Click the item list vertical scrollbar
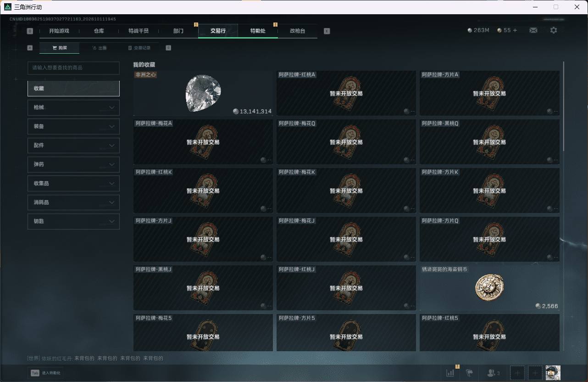The width and height of the screenshot is (588, 382). coord(563,106)
